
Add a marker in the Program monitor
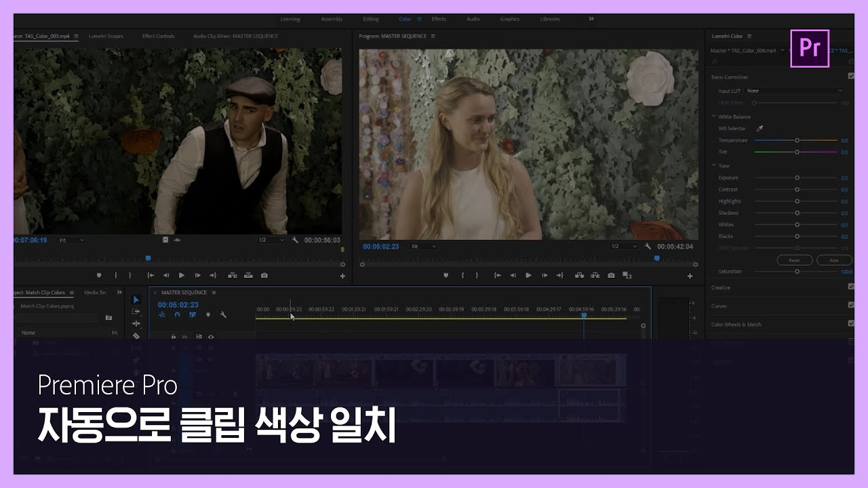coord(446,275)
